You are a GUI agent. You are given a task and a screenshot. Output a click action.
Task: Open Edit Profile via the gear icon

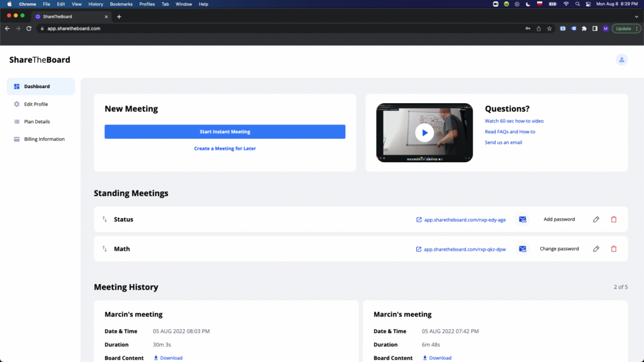18,104
